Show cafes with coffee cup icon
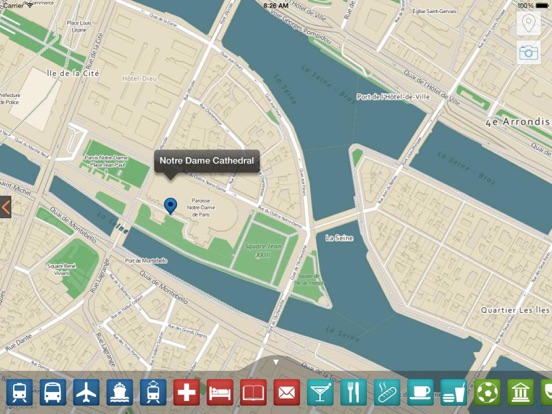Viewport: 552px width, 414px height. (x=421, y=392)
